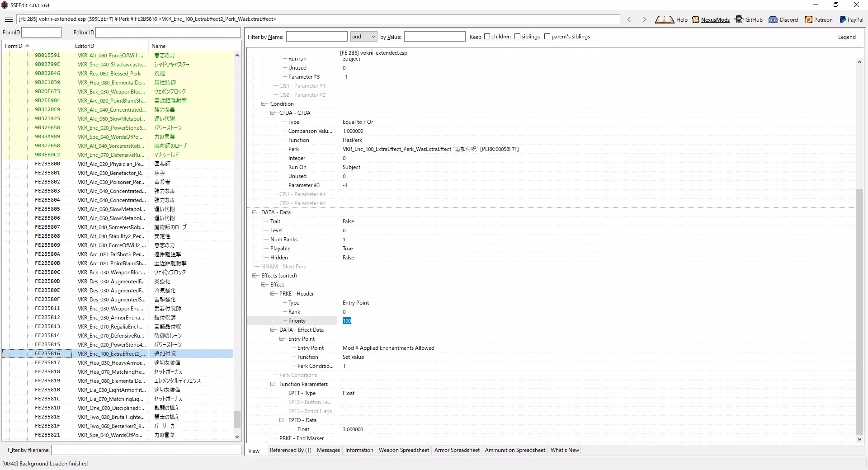The width and height of the screenshot is (868, 470).
Task: Collapse the EPFD - Data node
Action: 281,420
